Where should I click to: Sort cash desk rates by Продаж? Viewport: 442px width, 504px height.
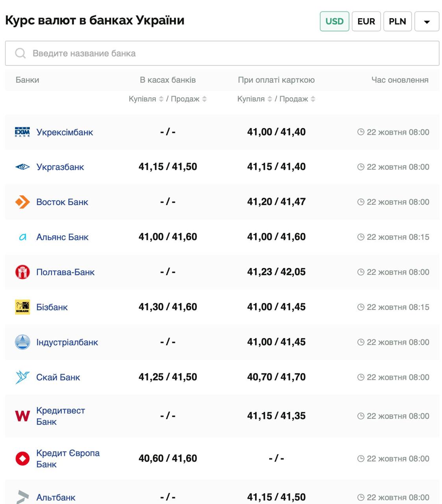204,99
